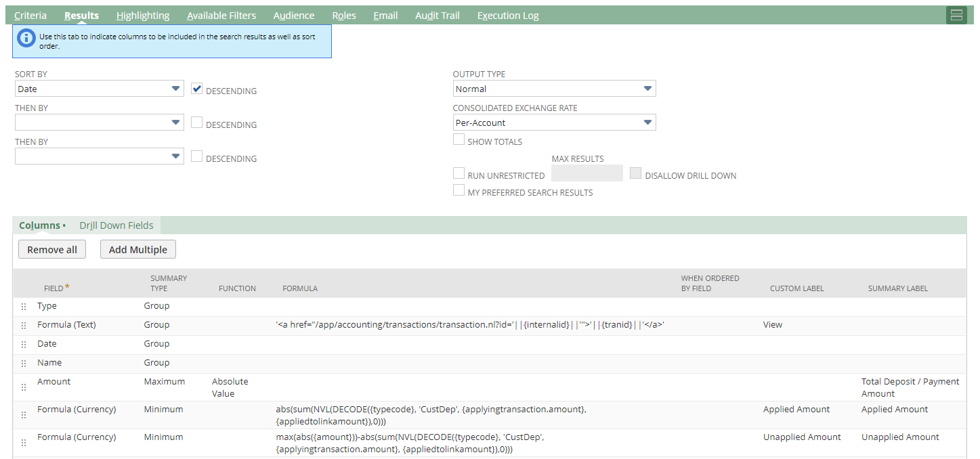Enable Show Totals checkbox
The height and width of the screenshot is (459, 980).
[459, 139]
